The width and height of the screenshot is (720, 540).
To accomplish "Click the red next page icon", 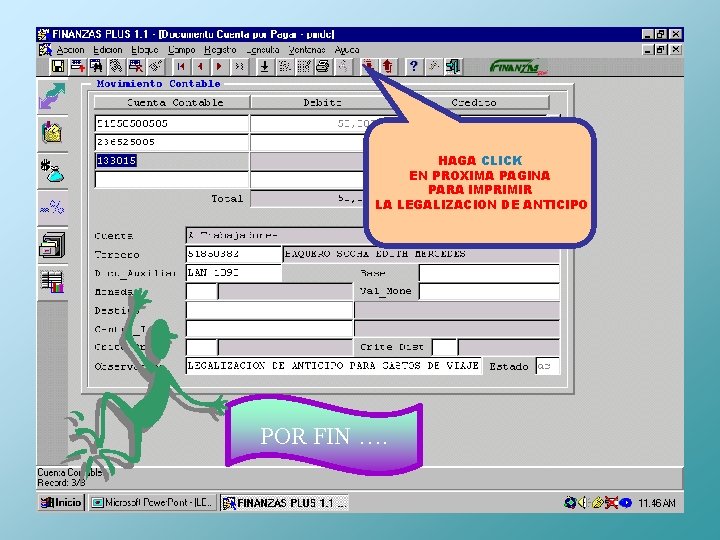I will coord(368,67).
